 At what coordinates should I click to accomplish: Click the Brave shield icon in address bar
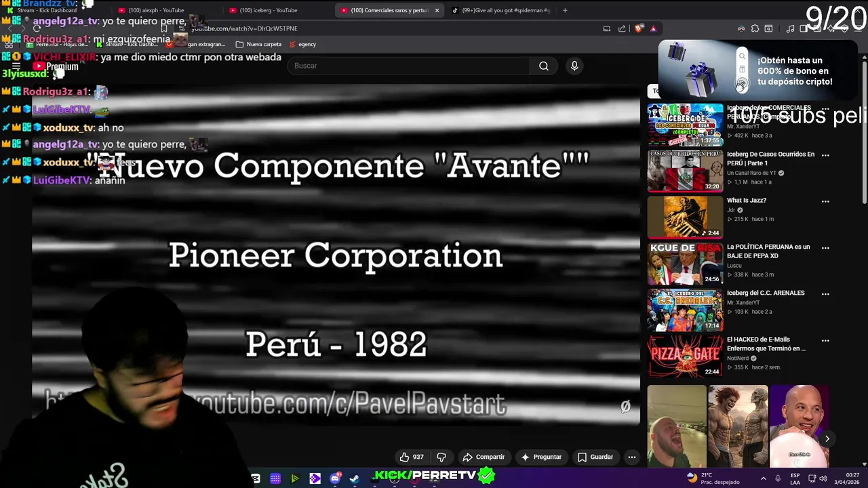pyautogui.click(x=639, y=28)
